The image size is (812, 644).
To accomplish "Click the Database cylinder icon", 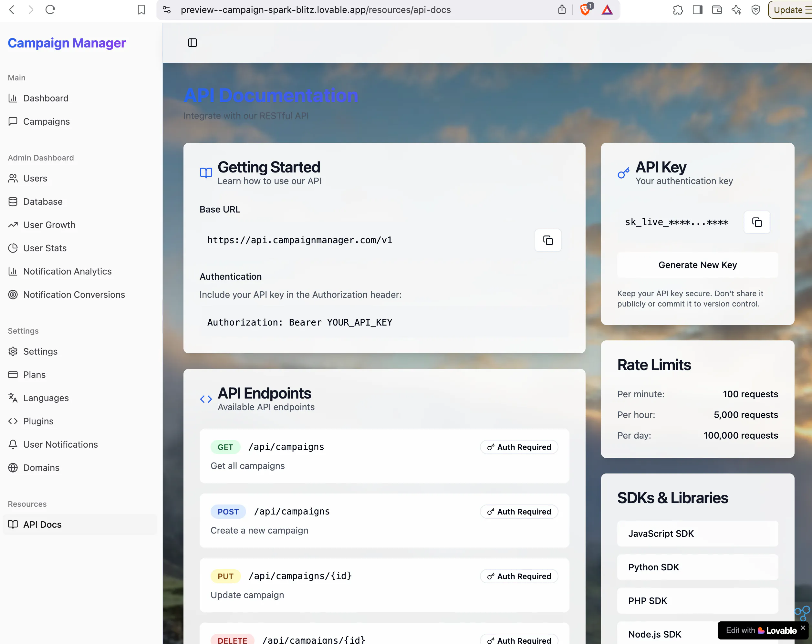I will coord(13,202).
